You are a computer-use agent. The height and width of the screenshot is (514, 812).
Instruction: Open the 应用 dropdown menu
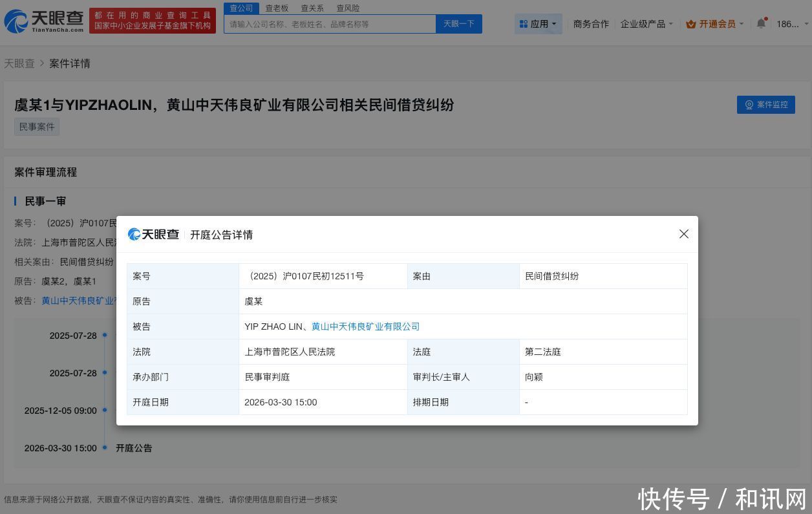pyautogui.click(x=539, y=24)
